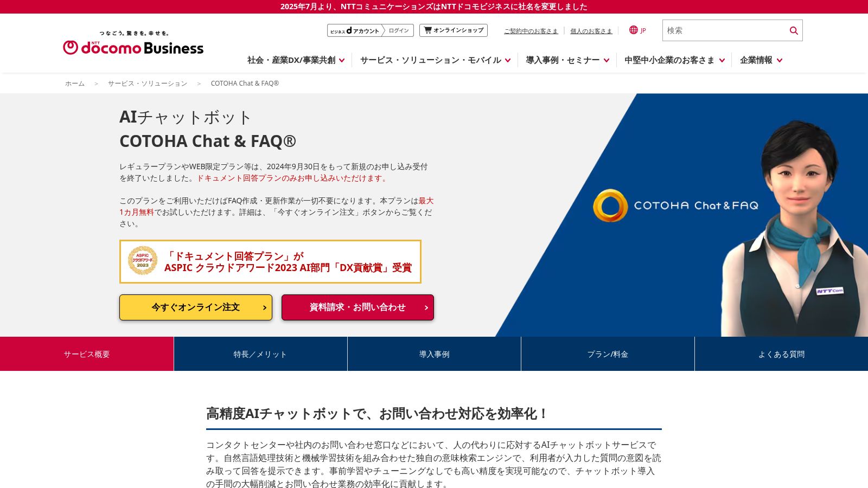Select the サービス概要 tab
Image resolution: width=868 pixels, height=488 pixels.
87,354
